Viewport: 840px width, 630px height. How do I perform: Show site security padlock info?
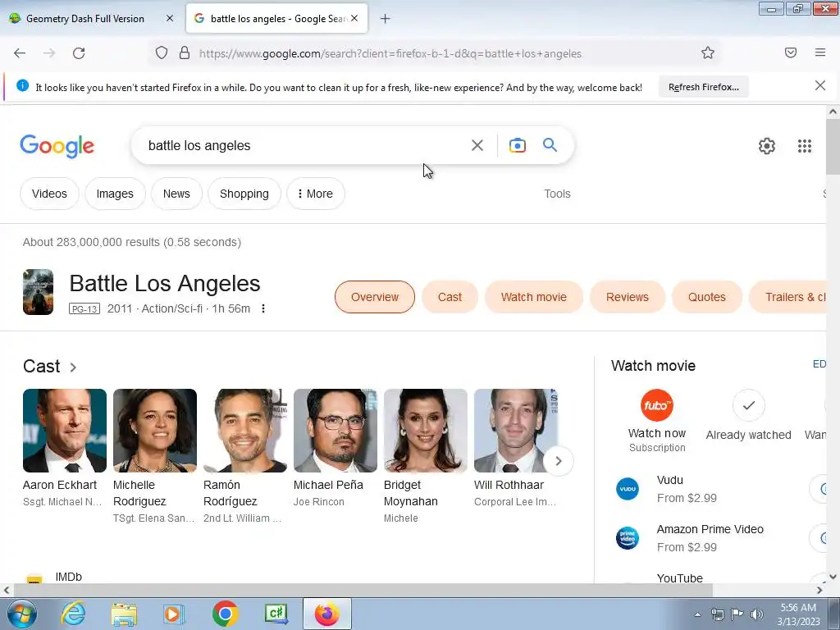pos(185,53)
